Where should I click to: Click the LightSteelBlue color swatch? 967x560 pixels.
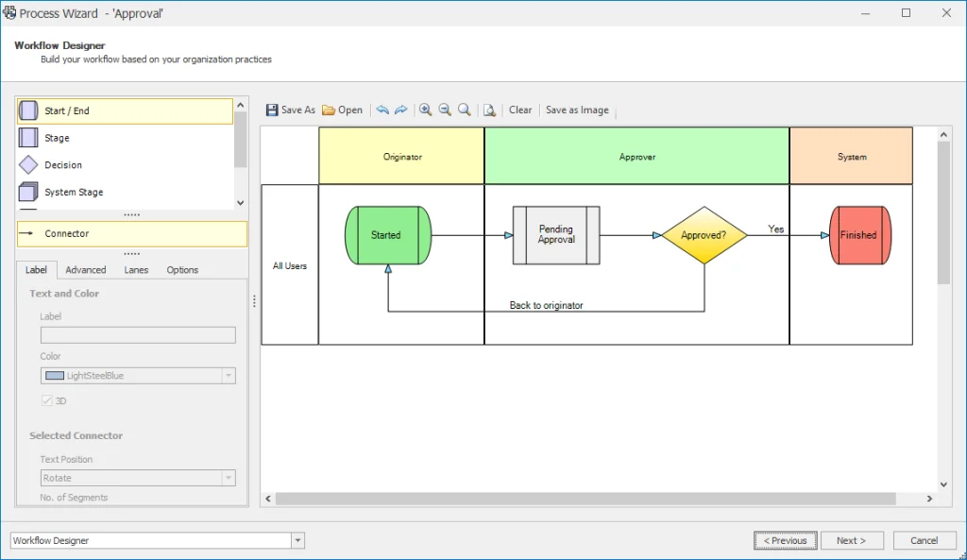tap(55, 376)
